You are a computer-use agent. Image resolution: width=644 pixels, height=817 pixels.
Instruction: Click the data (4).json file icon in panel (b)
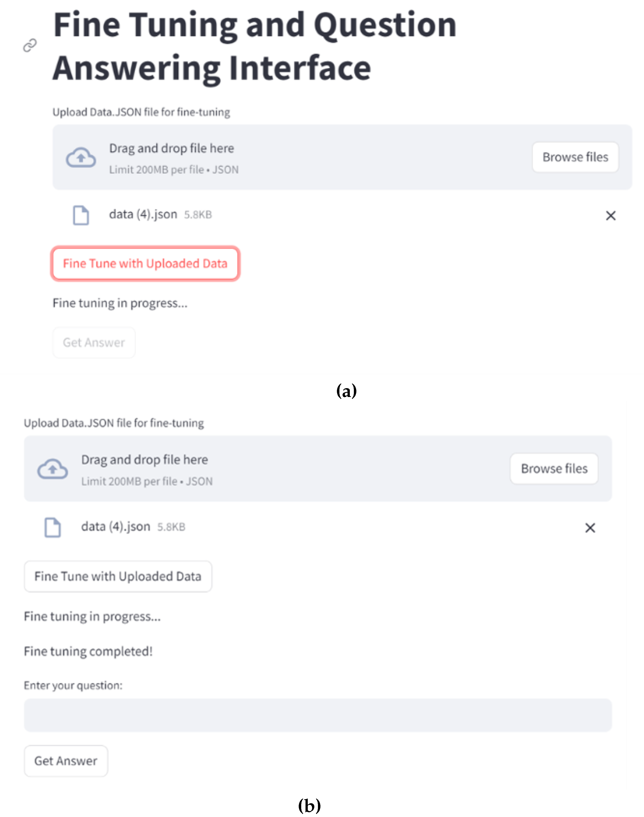point(52,527)
